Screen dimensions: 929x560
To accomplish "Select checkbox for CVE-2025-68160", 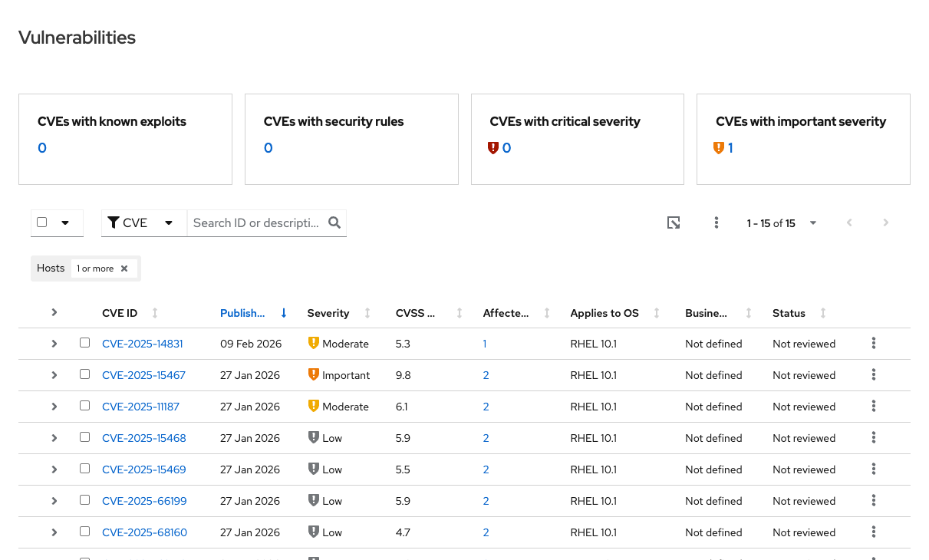I will 85,532.
